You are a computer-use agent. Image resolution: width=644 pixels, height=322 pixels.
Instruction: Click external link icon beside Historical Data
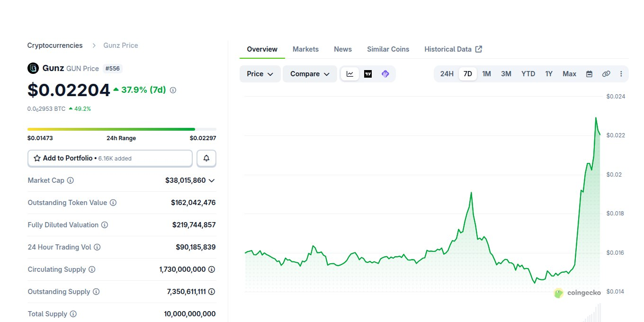(479, 49)
